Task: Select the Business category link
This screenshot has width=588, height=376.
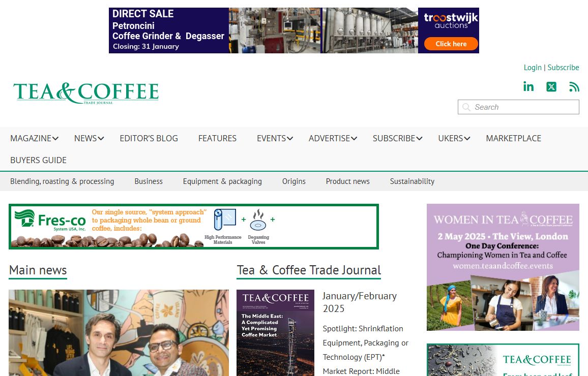Action: tap(149, 181)
